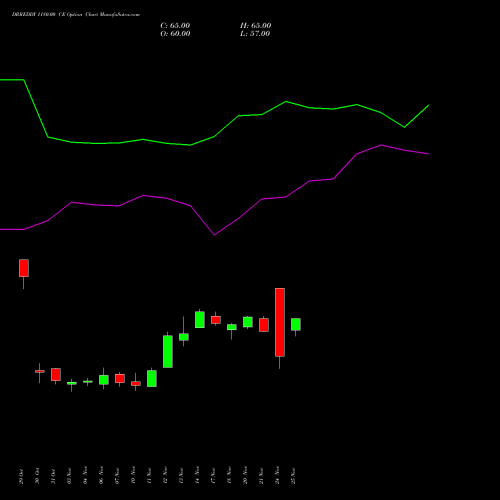Image resolution: width=500 pixels, height=500 pixels.
Task: Click the open value 'O: 60.00'
Action: click(x=175, y=34)
